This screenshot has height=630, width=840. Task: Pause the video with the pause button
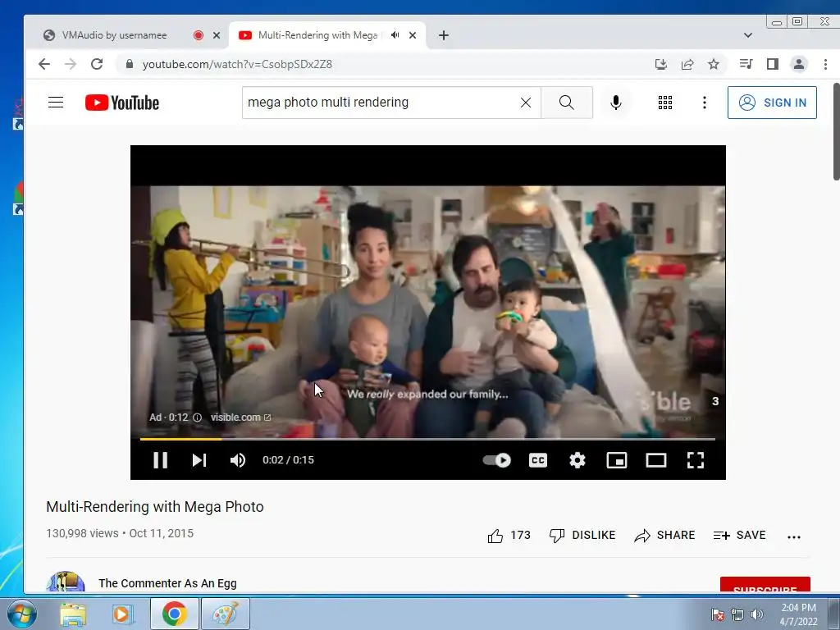pos(160,460)
